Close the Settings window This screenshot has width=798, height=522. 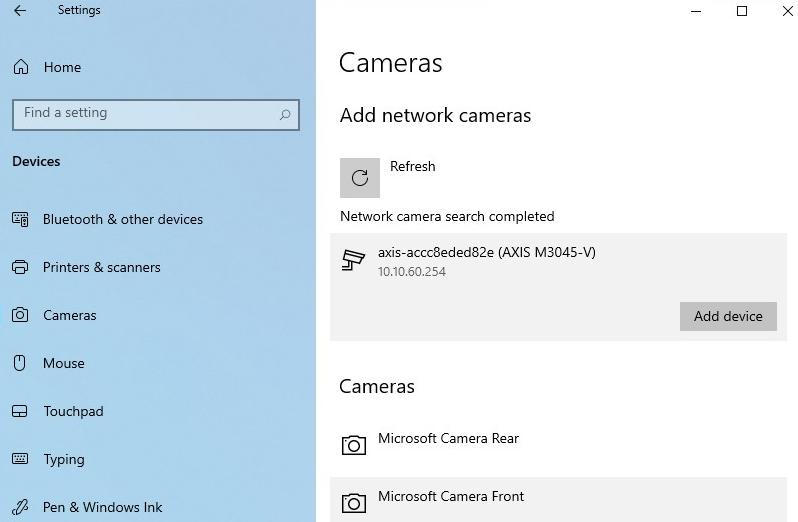click(x=787, y=11)
